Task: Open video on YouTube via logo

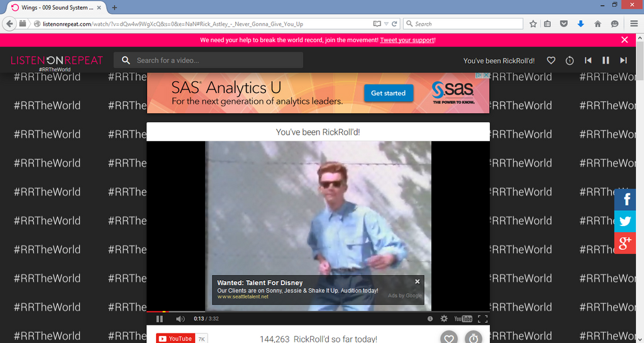Action: 463,318
